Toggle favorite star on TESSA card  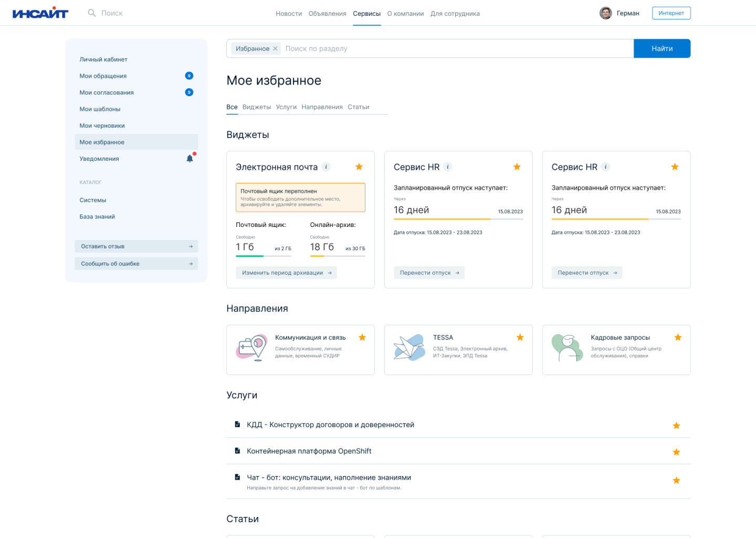pyautogui.click(x=520, y=338)
